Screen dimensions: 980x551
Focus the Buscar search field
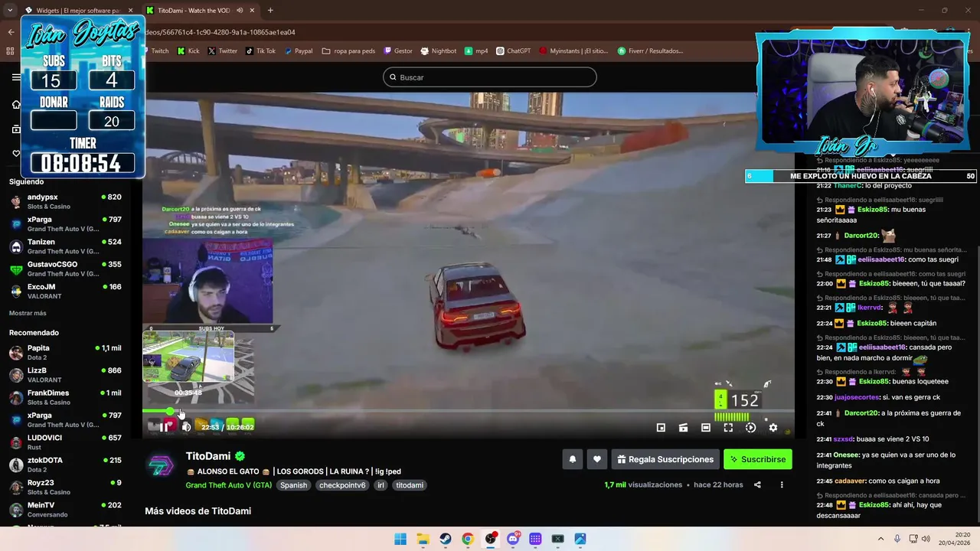pos(490,77)
